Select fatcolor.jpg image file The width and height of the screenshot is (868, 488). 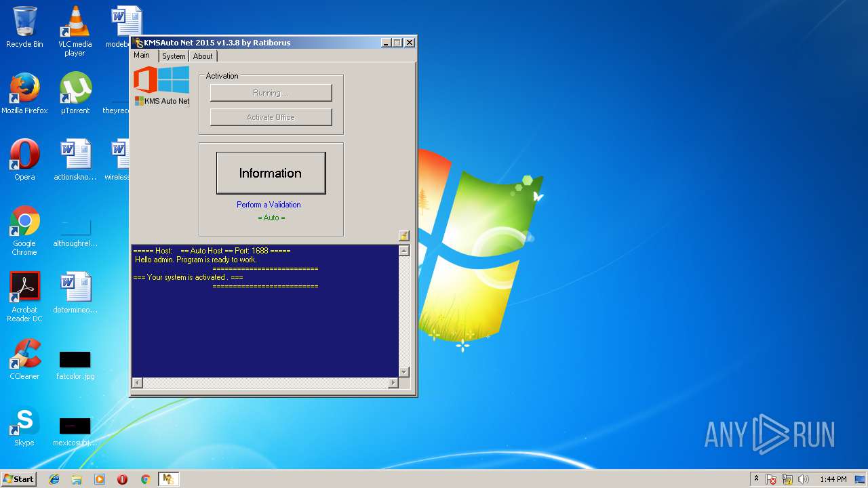coord(75,365)
